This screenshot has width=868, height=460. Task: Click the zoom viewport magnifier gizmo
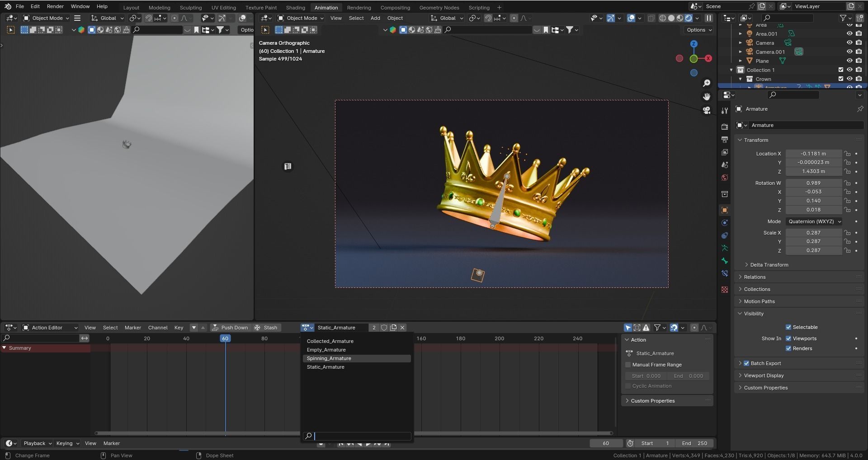tap(707, 83)
